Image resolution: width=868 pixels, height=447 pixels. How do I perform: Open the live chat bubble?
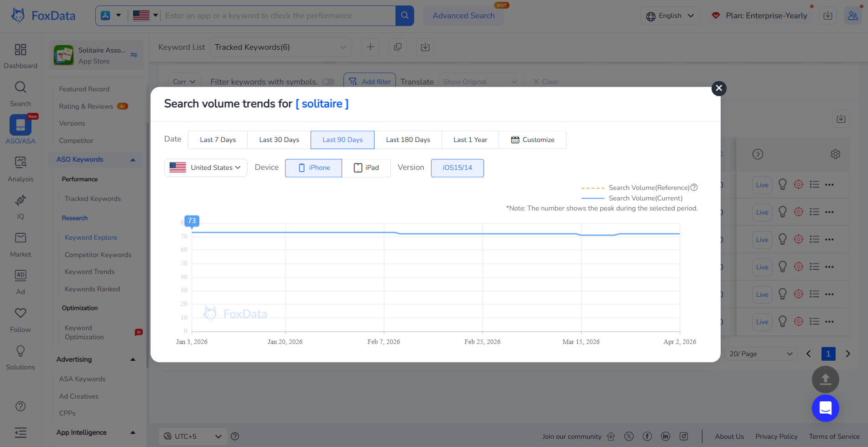(825, 408)
